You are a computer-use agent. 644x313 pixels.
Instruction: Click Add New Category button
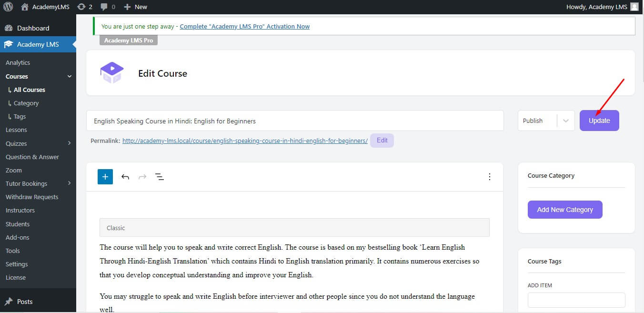pos(565,210)
